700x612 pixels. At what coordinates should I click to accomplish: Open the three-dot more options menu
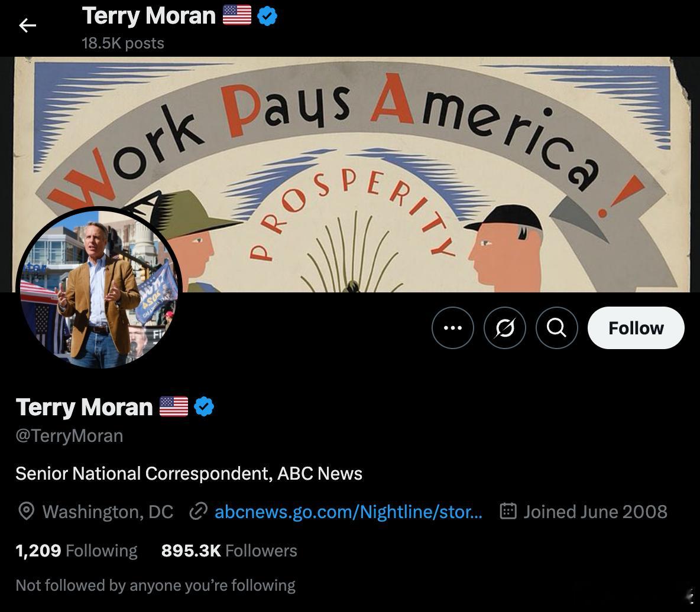pos(453,328)
